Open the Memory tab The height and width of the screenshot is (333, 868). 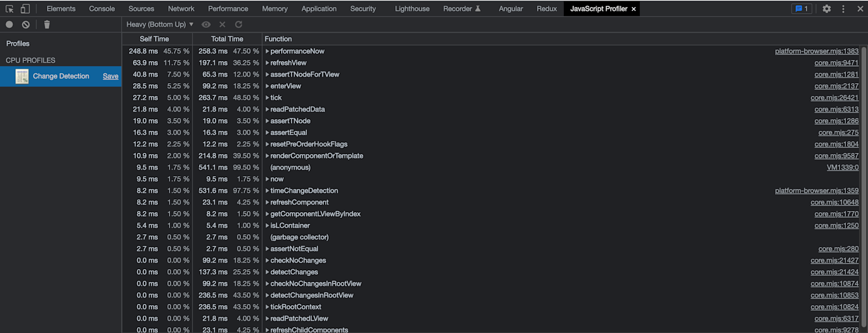pos(275,9)
